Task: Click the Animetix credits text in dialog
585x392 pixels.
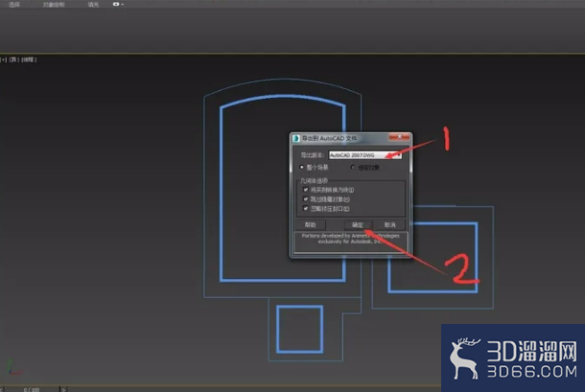Action: coord(350,239)
